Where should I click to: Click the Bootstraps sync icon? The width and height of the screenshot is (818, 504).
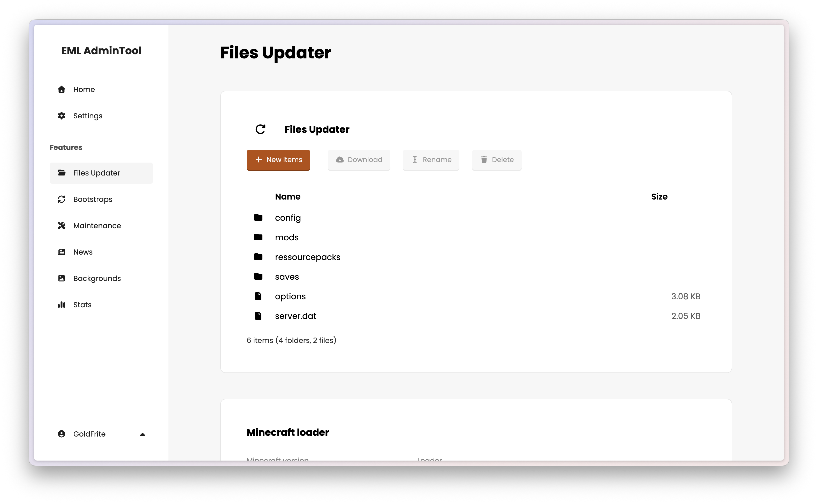(x=61, y=199)
